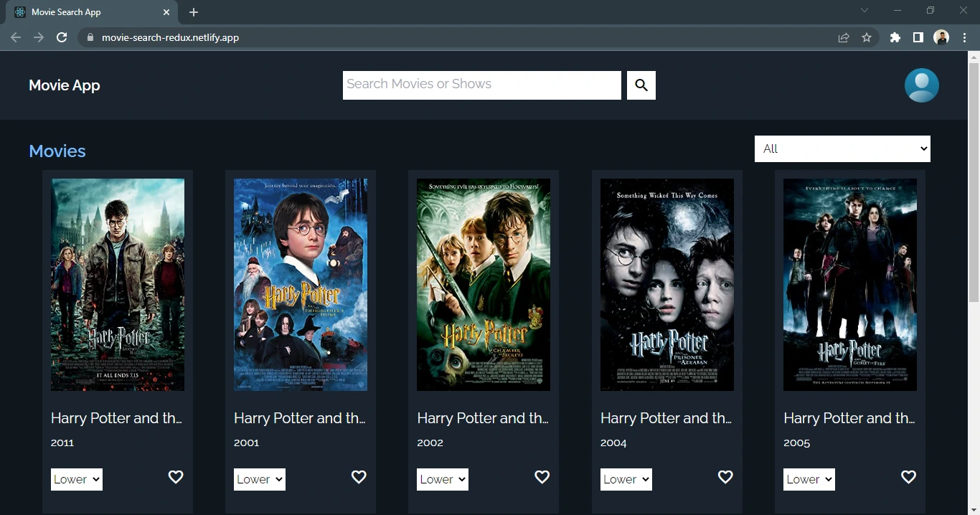Open the Chrome three-dot menu

[x=964, y=37]
